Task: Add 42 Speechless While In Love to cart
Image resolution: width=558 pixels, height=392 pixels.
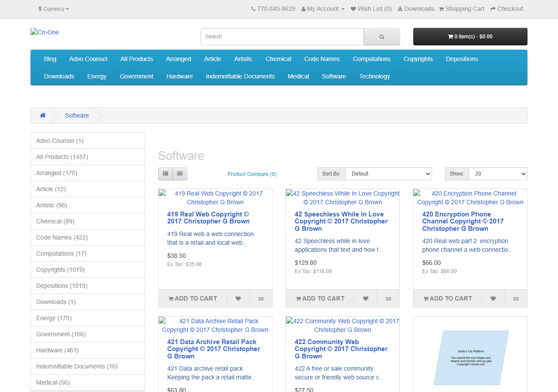Action: tap(320, 298)
